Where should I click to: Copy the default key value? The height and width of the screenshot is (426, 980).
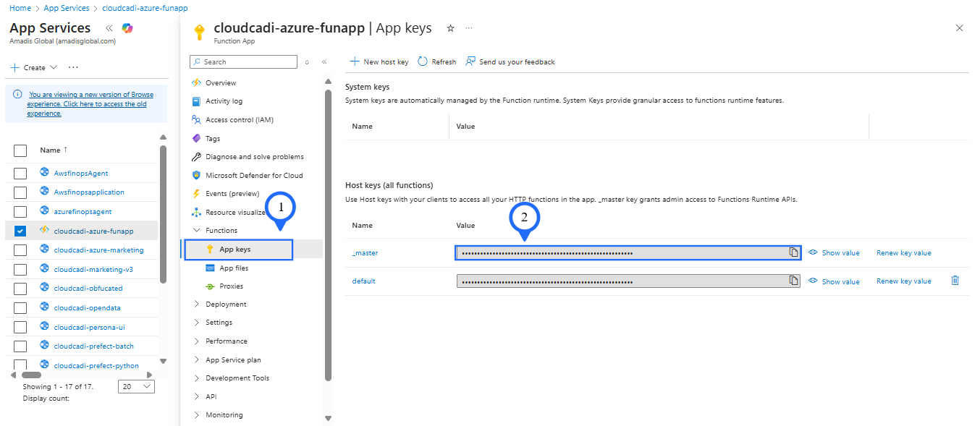point(793,281)
